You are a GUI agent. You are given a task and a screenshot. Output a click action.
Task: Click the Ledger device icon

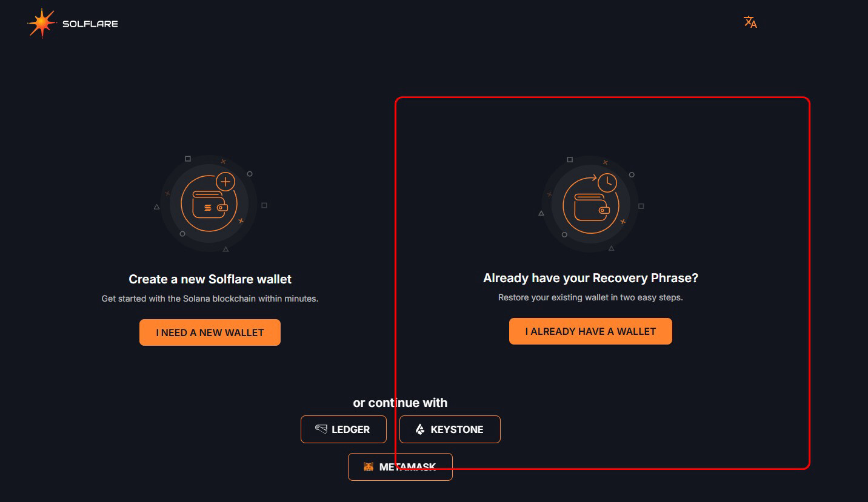pyautogui.click(x=321, y=429)
